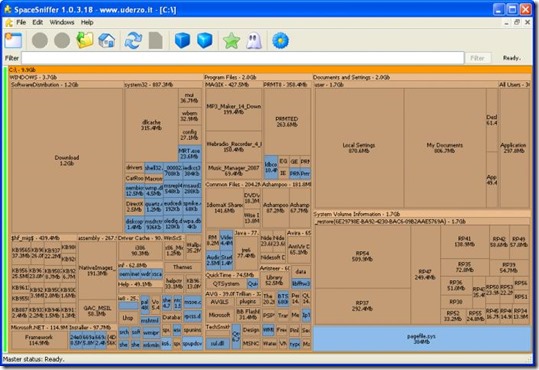The height and width of the screenshot is (370, 539).
Task: Click the orange C:\ root header bar
Action: point(270,70)
